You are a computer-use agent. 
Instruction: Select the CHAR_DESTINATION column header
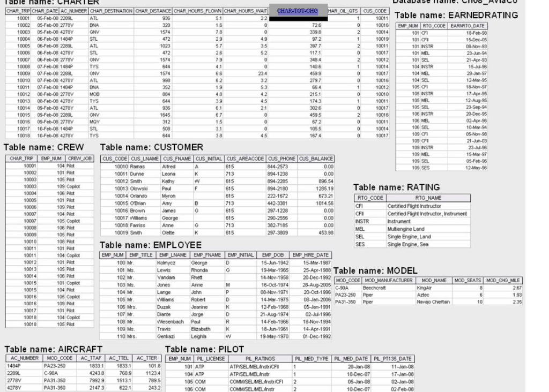pos(111,11)
